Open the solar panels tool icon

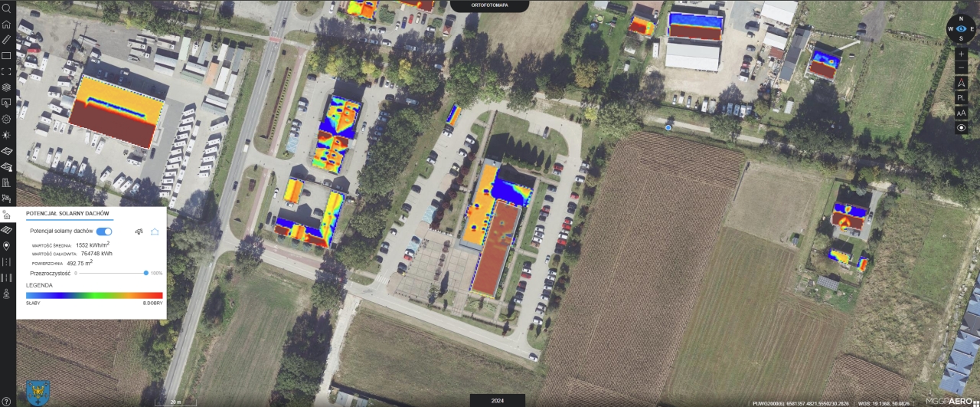click(x=6, y=230)
